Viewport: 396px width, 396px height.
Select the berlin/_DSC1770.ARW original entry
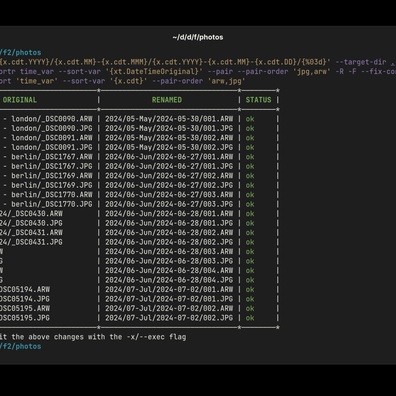tap(52, 195)
